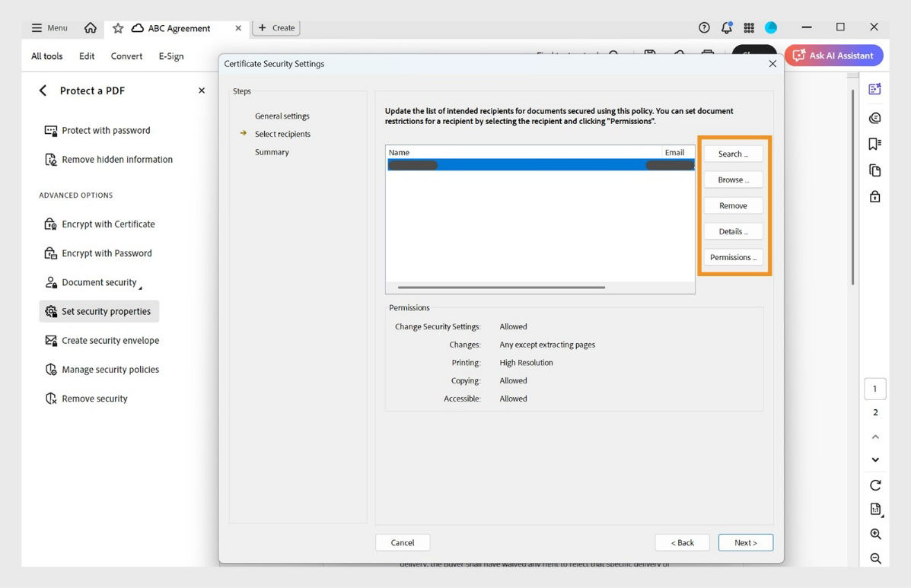Open Permissions for the selected recipient
The image size is (911, 588).
click(x=732, y=257)
